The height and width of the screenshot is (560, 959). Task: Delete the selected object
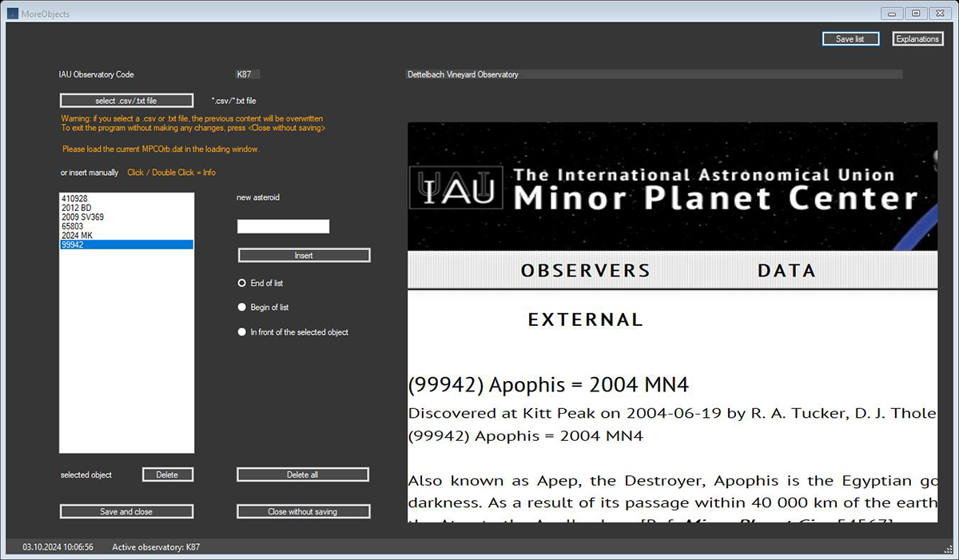pyautogui.click(x=167, y=475)
